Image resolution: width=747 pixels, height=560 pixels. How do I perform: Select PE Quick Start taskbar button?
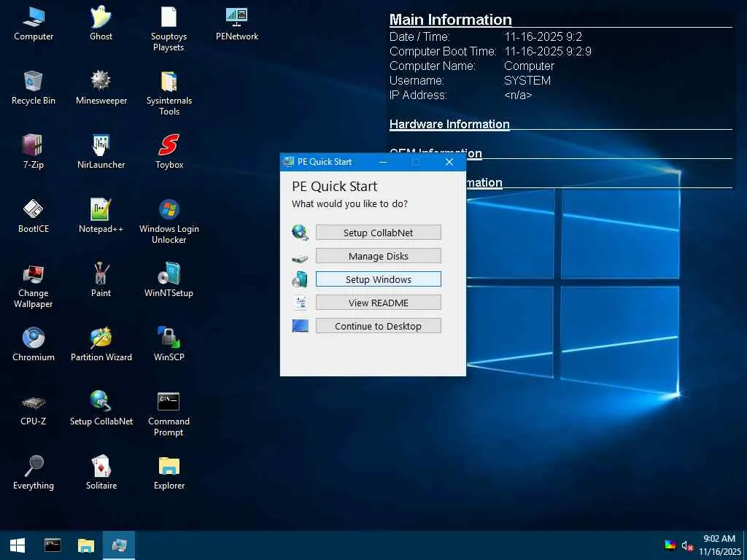[119, 545]
